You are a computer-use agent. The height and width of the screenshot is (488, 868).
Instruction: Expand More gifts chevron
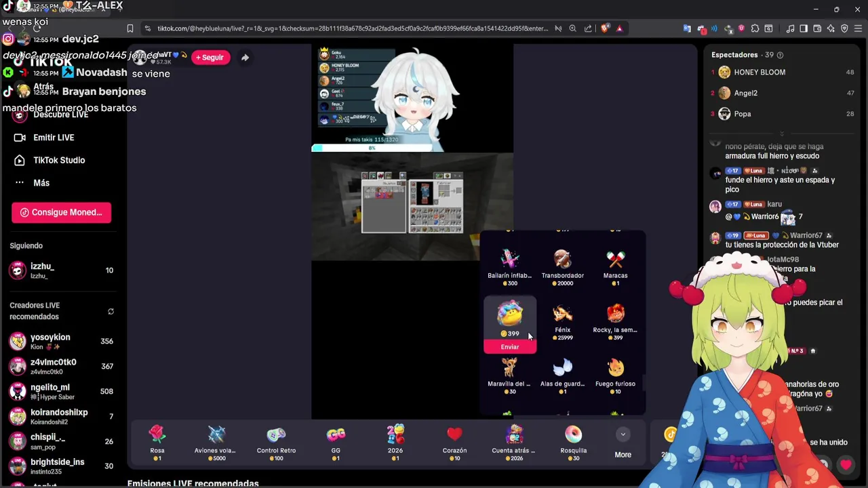click(x=623, y=435)
